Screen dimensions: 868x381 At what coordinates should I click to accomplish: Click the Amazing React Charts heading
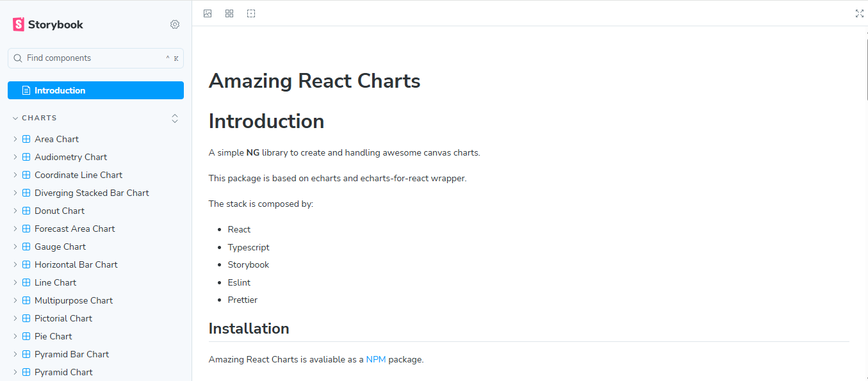pyautogui.click(x=315, y=81)
